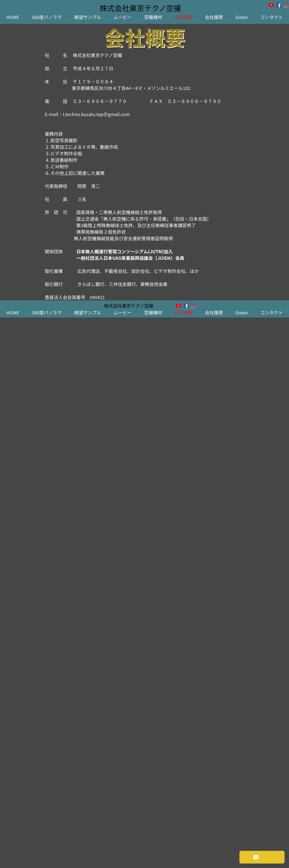
Task: Open コンタクト in top navigation
Action: [271, 17]
